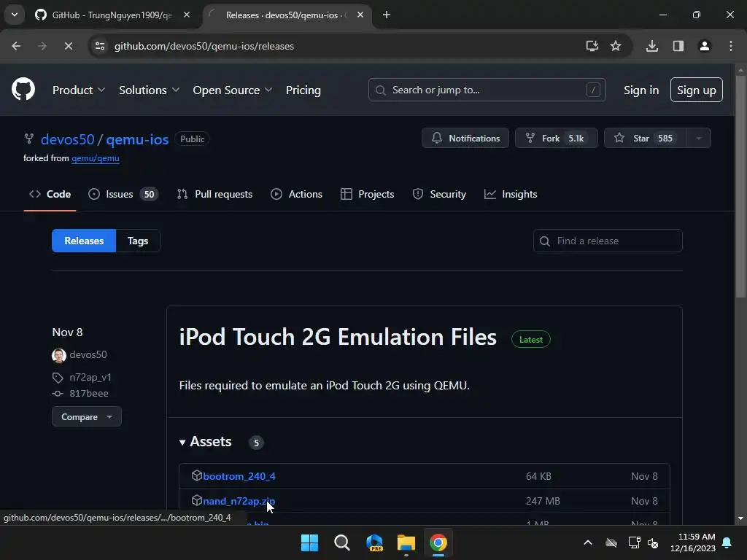Image resolution: width=747 pixels, height=560 pixels.
Task: Open Windows taskbar search
Action: pyautogui.click(x=341, y=542)
